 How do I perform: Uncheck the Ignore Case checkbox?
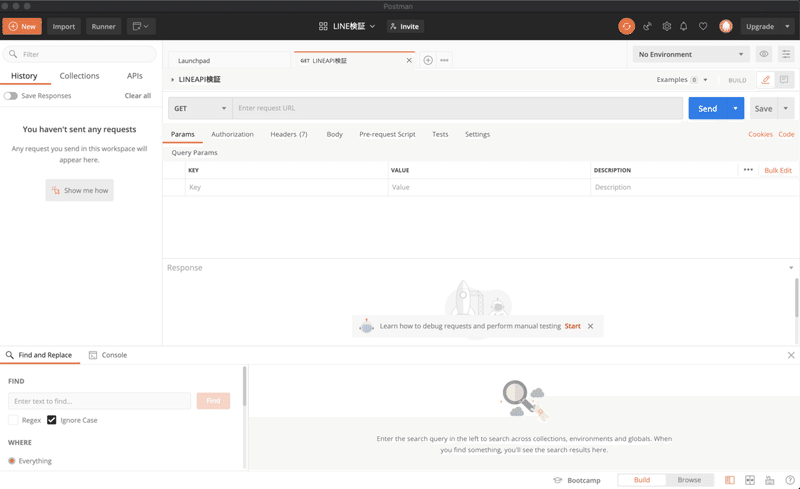click(52, 420)
